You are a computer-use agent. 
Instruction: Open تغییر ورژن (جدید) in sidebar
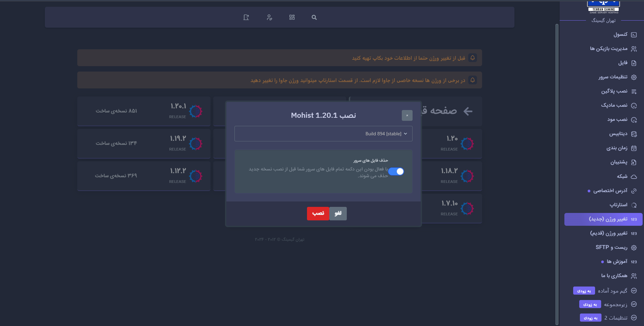tap(604, 219)
